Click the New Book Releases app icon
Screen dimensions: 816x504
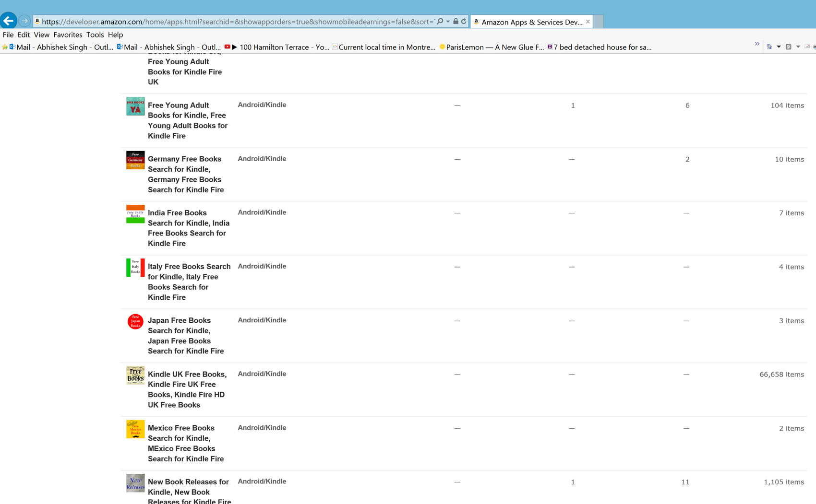pyautogui.click(x=135, y=483)
